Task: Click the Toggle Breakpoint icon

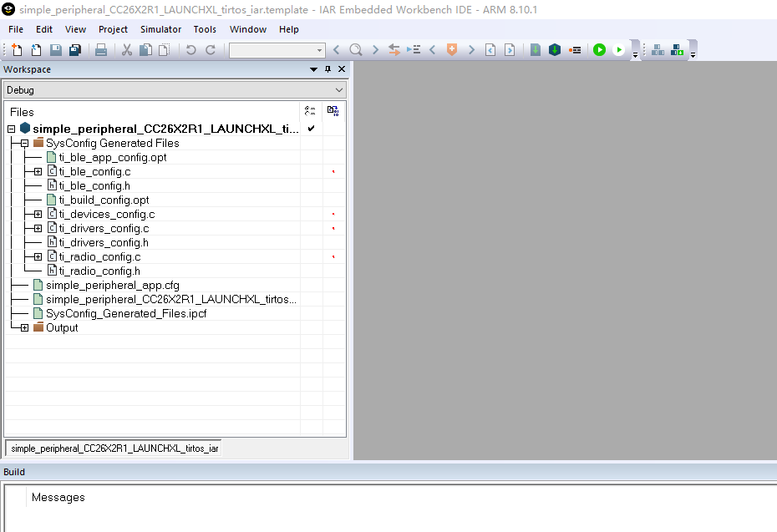Action: [575, 49]
